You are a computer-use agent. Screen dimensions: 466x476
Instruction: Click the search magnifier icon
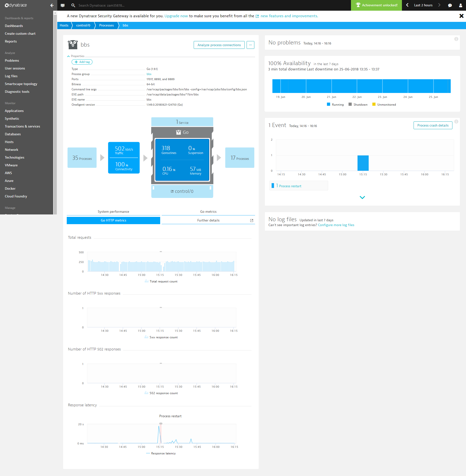(x=73, y=5)
